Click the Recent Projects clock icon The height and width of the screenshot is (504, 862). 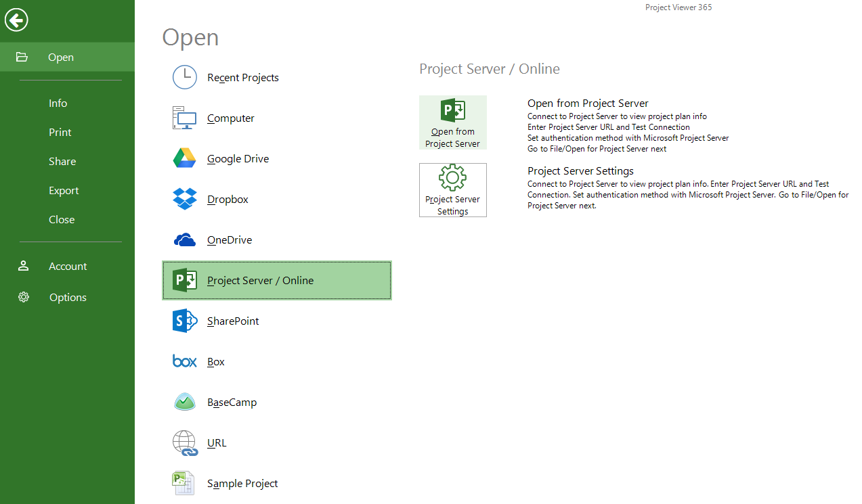(x=185, y=77)
